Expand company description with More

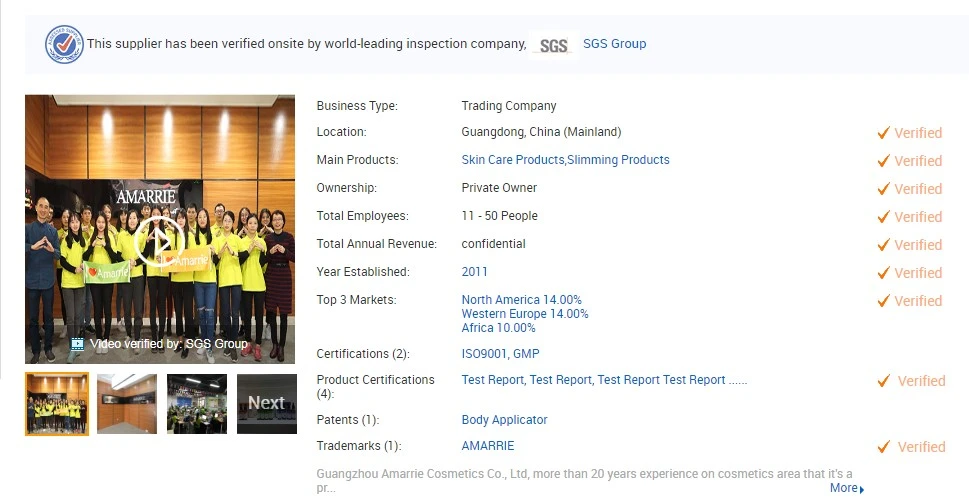(847, 488)
